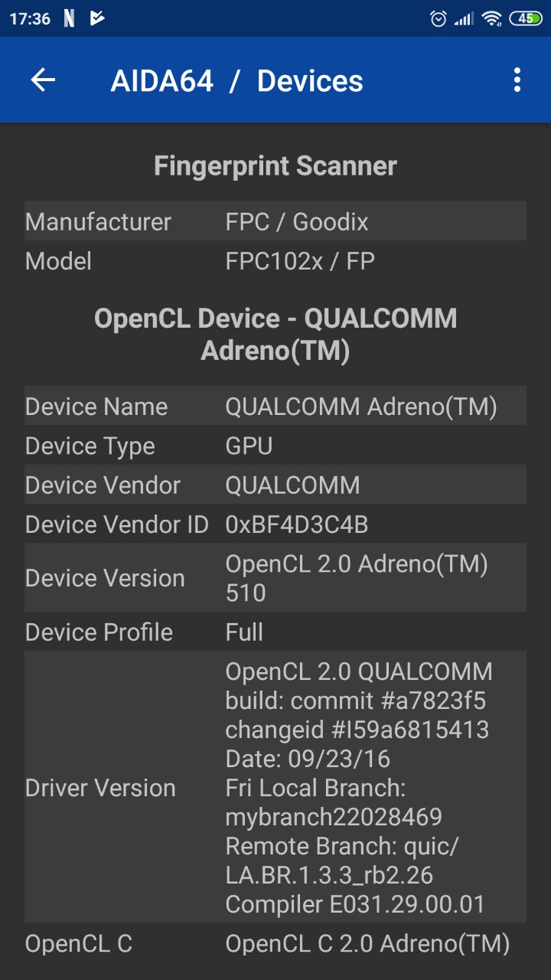Tap the Device Type GPU row
The width and height of the screenshot is (551, 980).
[275, 446]
